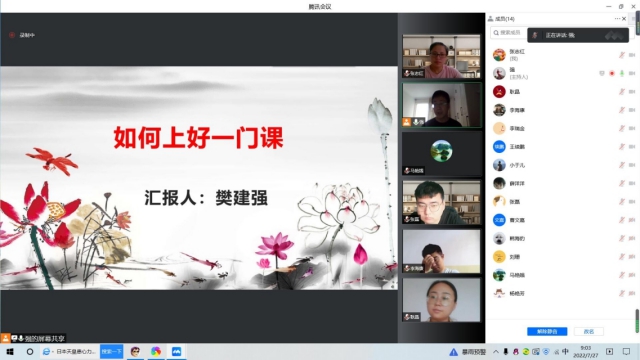Select member 张迪红 avatar in list

tap(499, 55)
